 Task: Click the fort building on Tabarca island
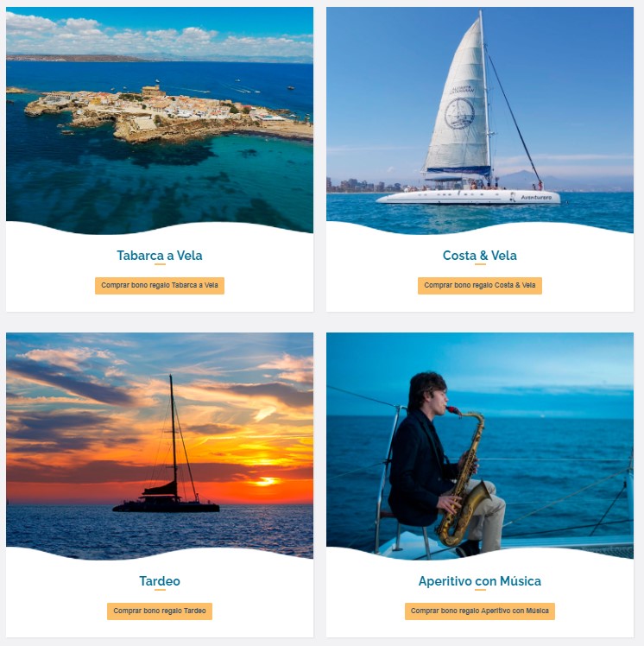point(151,90)
